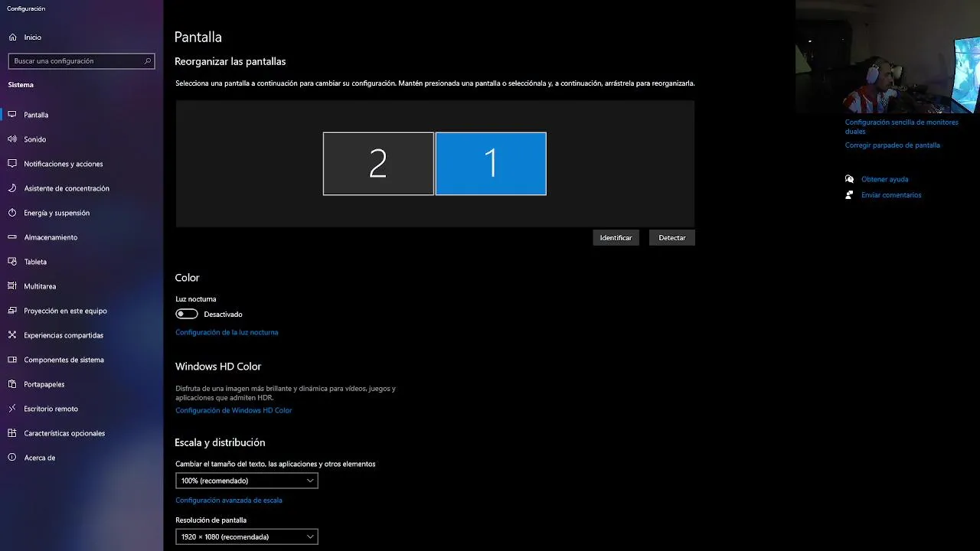Click the Escritorio remoto icon
The height and width of the screenshot is (551, 980).
(x=12, y=409)
